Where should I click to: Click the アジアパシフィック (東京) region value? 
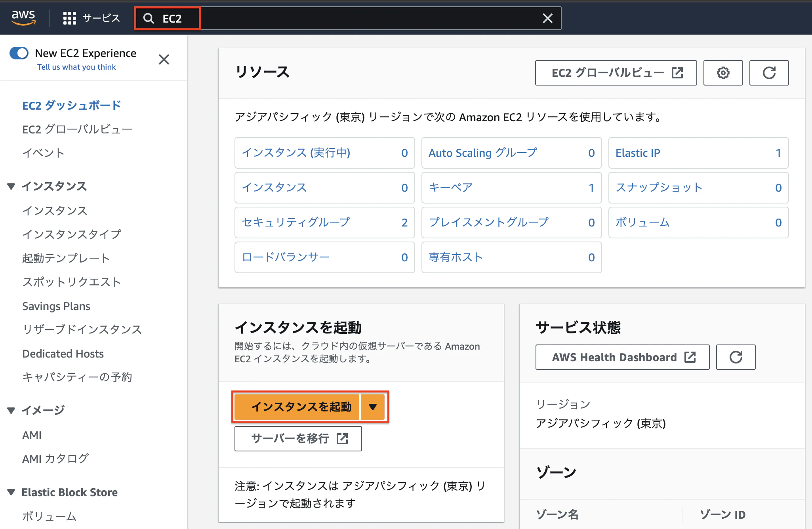tap(600, 424)
